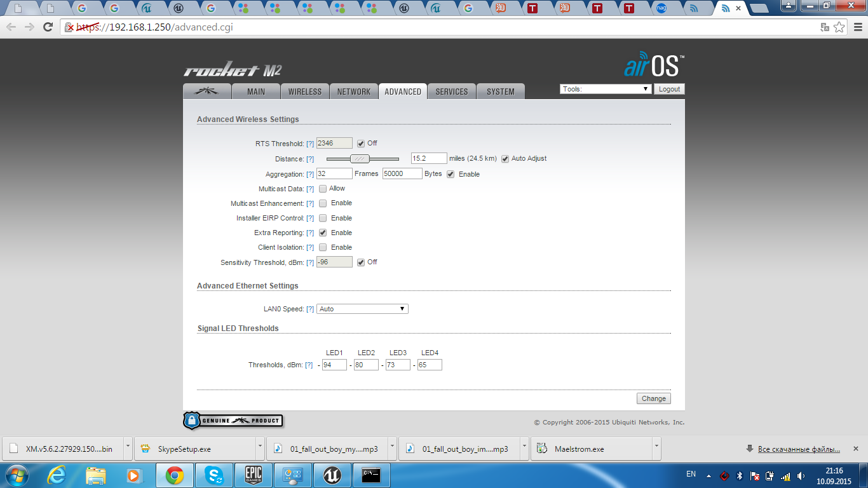The height and width of the screenshot is (488, 868).
Task: Launch Skype from the taskbar
Action: click(x=214, y=475)
